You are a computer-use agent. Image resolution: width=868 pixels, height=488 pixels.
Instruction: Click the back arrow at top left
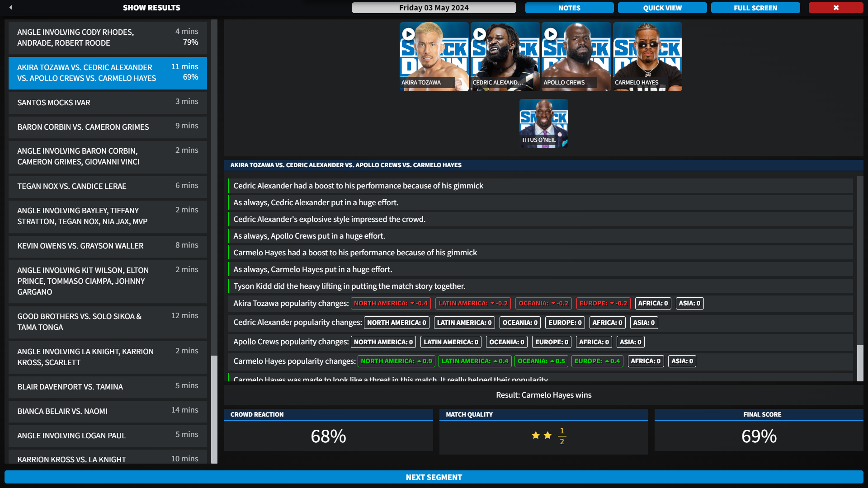point(11,7)
